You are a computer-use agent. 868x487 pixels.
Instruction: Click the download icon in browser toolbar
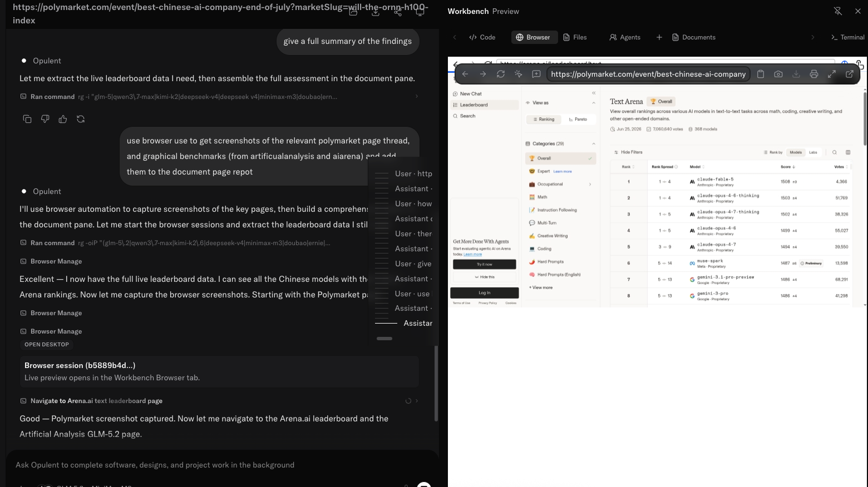click(x=796, y=74)
